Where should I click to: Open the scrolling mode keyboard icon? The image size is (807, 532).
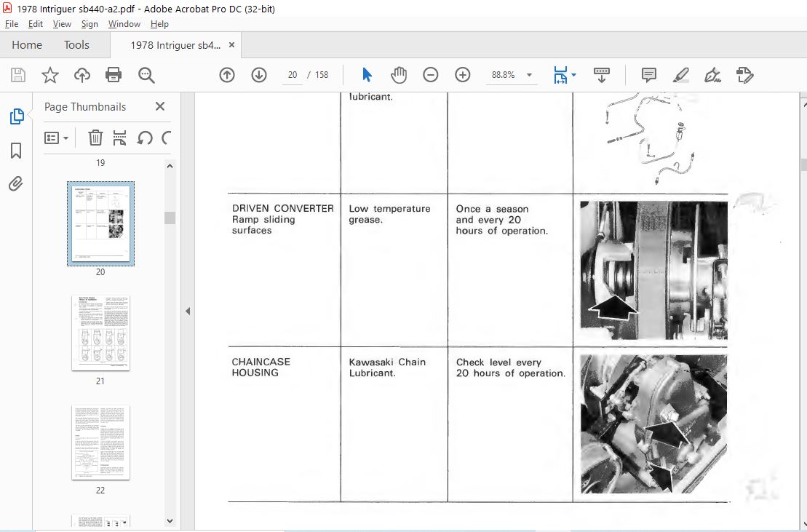coord(601,75)
